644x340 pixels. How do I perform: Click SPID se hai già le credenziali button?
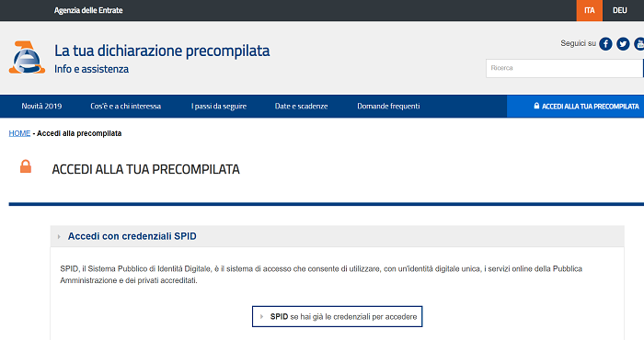(338, 317)
